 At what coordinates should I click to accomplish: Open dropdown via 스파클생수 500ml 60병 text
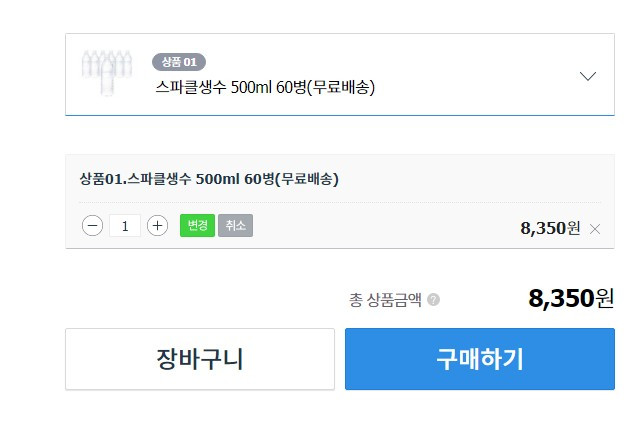point(265,87)
